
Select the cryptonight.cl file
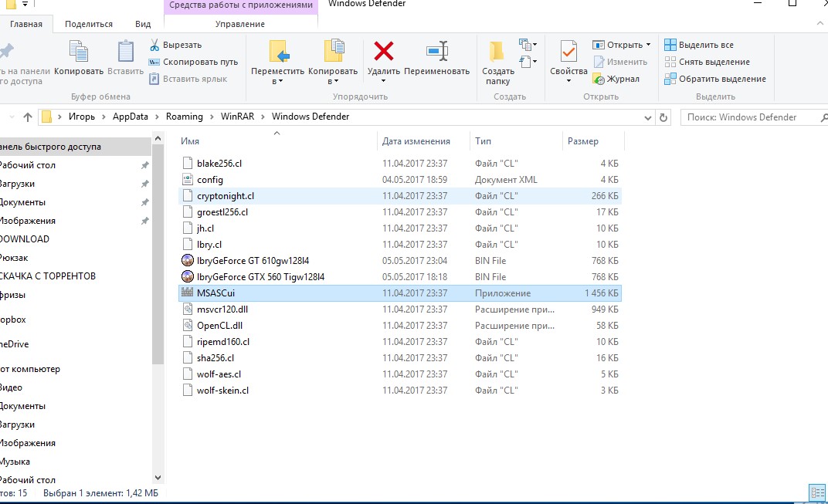coord(226,196)
